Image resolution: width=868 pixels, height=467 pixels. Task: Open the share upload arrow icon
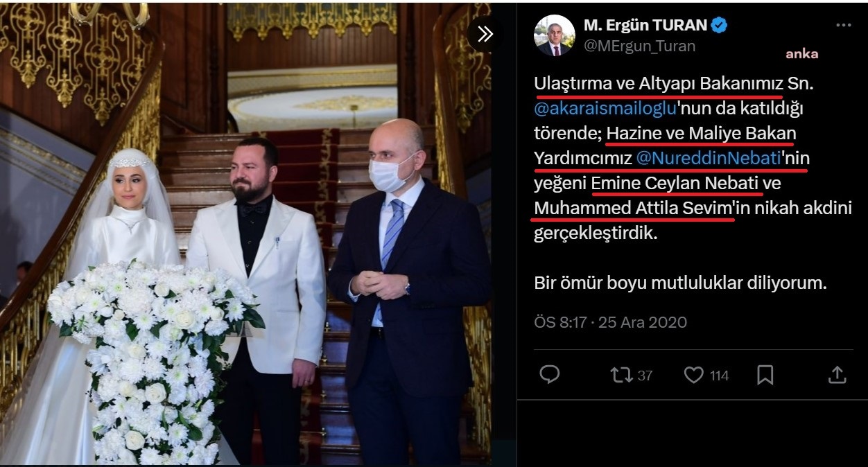(x=837, y=375)
